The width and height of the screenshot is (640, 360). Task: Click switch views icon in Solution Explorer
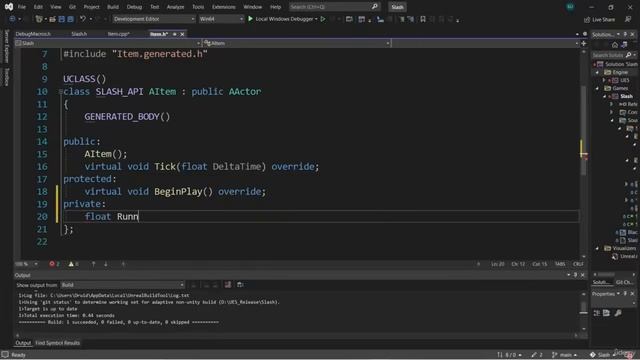pyautogui.click(x=624, y=45)
